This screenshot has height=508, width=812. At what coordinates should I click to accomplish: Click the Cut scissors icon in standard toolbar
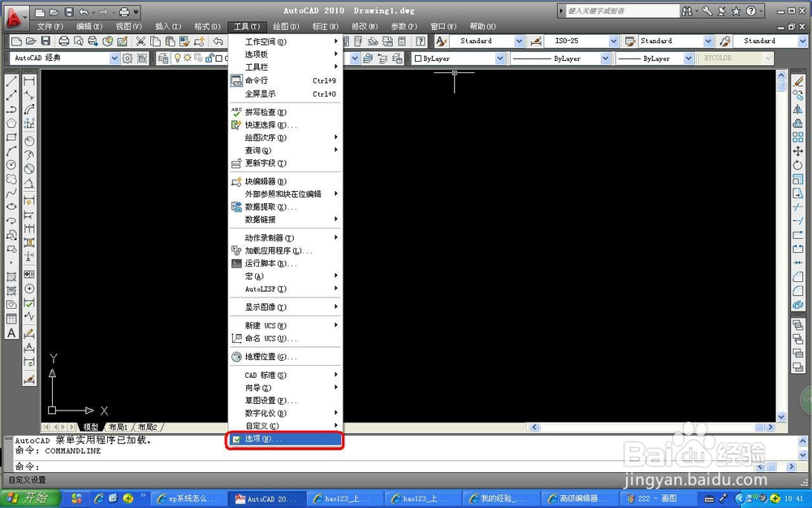point(140,41)
